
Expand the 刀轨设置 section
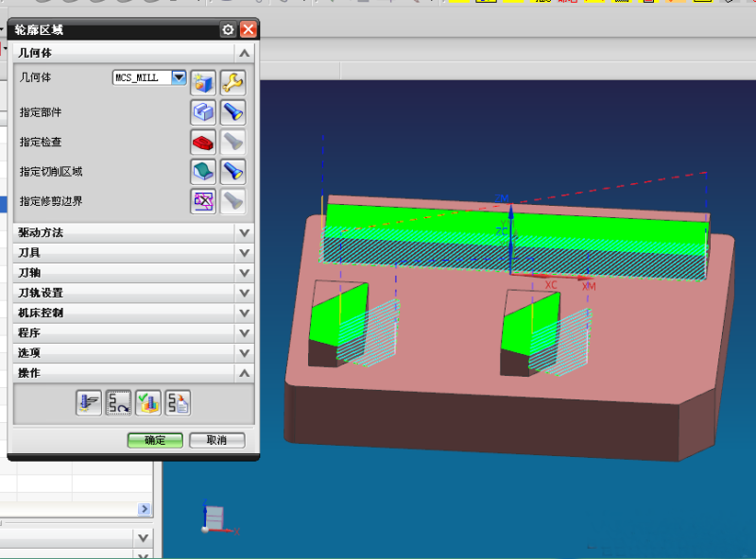pyautogui.click(x=244, y=293)
